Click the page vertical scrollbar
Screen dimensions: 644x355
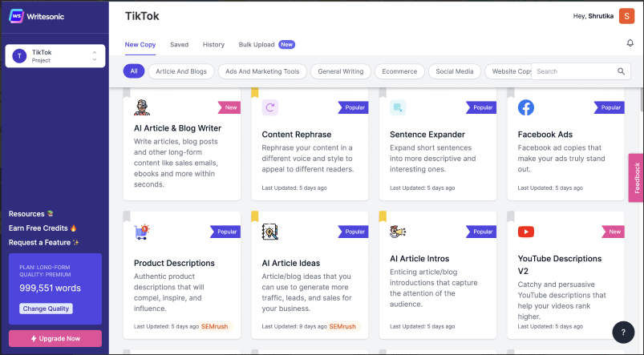tap(642, 100)
